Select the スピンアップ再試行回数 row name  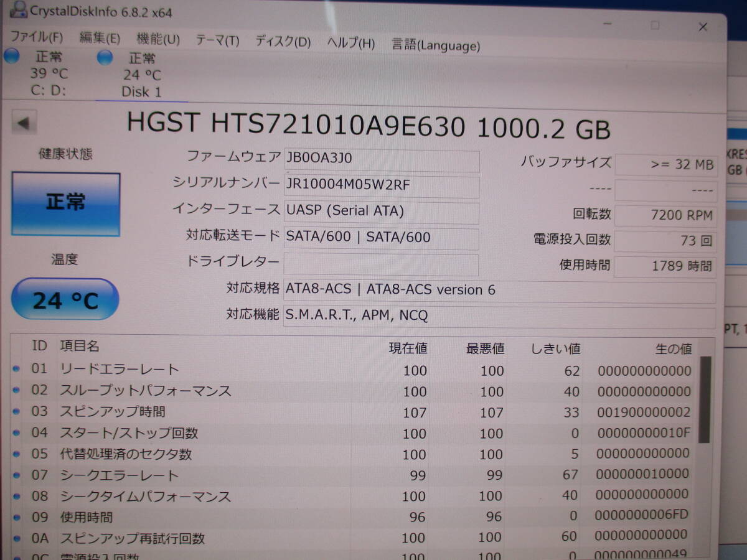(x=132, y=538)
